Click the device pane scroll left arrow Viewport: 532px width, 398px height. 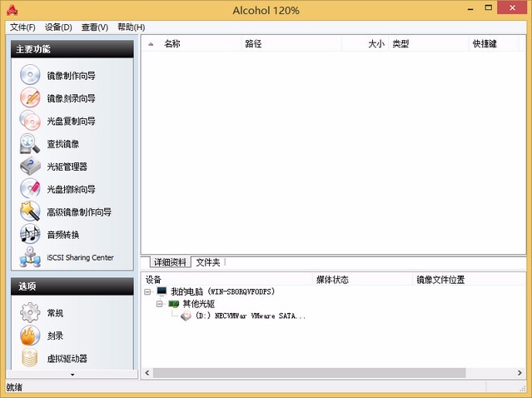click(x=147, y=372)
